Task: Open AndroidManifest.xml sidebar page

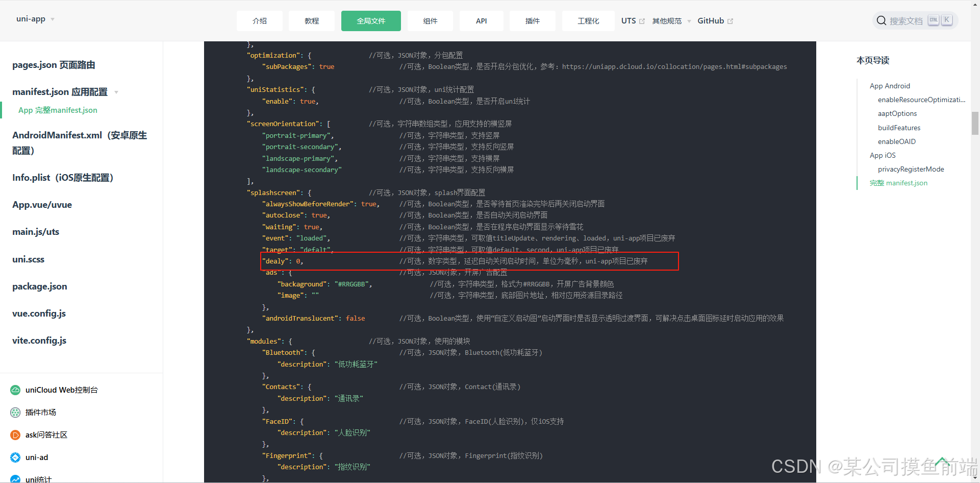Action: [x=80, y=143]
